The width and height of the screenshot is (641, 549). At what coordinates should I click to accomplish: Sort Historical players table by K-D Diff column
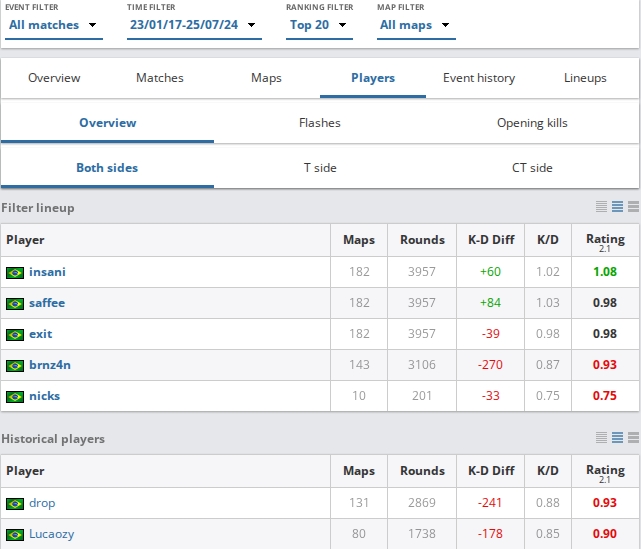coord(491,471)
